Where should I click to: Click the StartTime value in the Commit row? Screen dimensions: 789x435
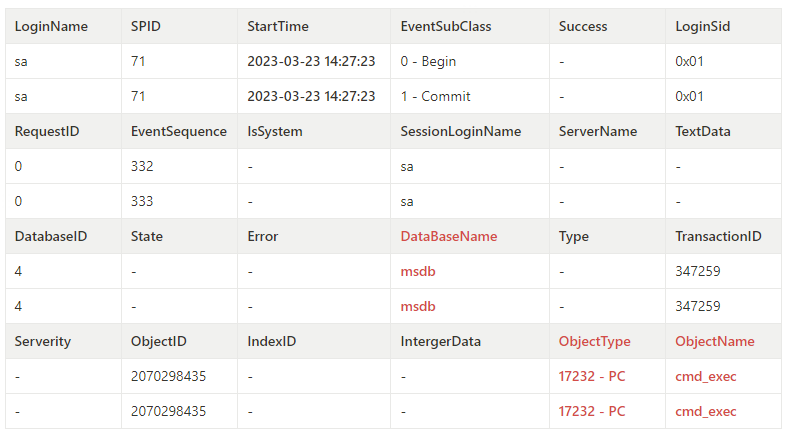(x=311, y=97)
